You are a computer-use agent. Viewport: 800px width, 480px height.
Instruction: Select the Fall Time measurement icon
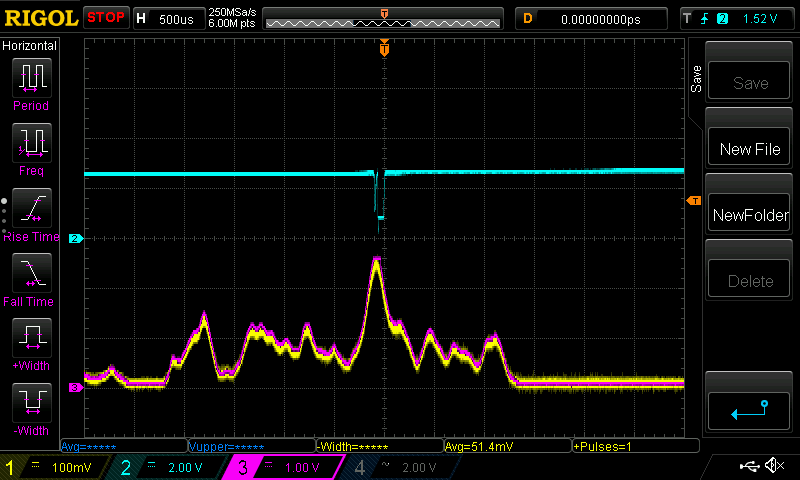pyautogui.click(x=32, y=273)
